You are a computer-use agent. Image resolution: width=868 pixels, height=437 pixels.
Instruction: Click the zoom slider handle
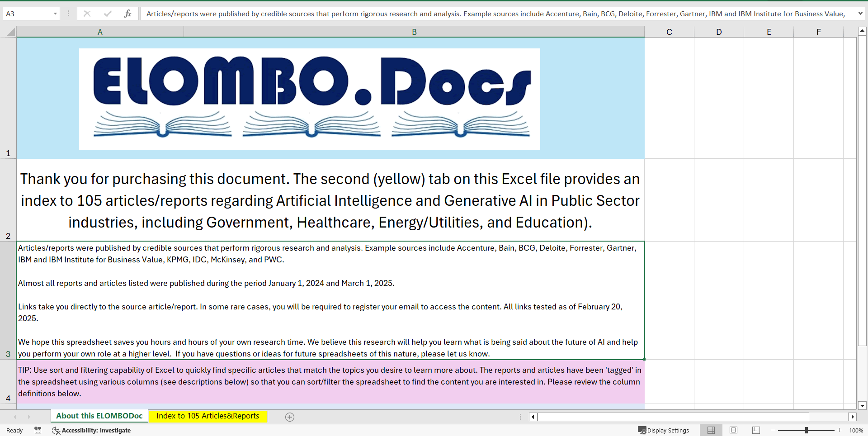pos(807,430)
